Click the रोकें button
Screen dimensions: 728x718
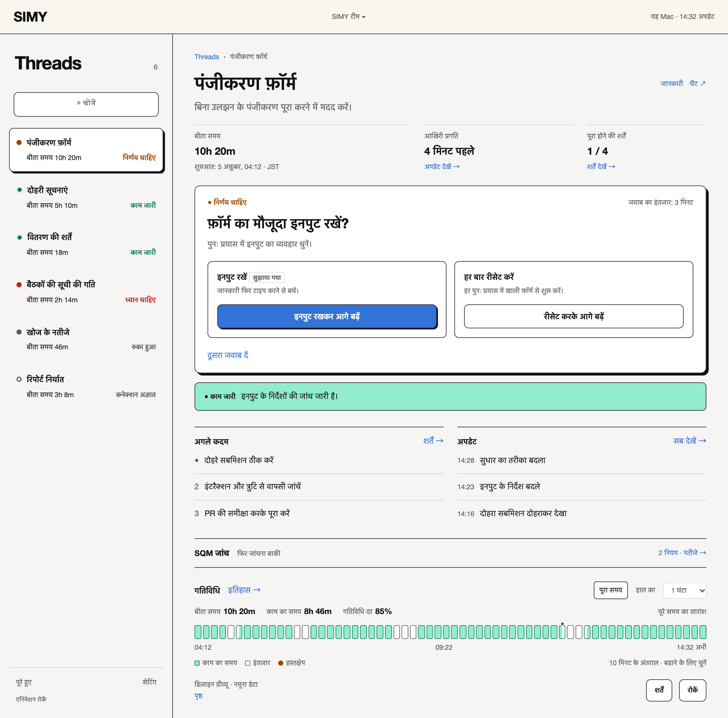pos(692,690)
